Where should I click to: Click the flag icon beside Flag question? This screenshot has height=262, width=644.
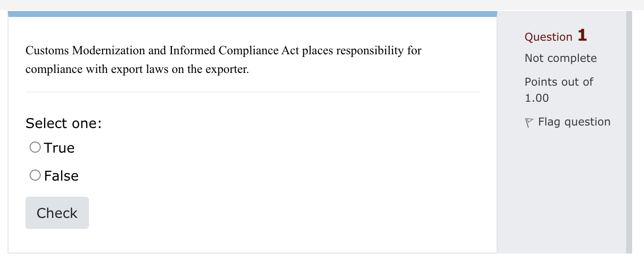pyautogui.click(x=528, y=122)
